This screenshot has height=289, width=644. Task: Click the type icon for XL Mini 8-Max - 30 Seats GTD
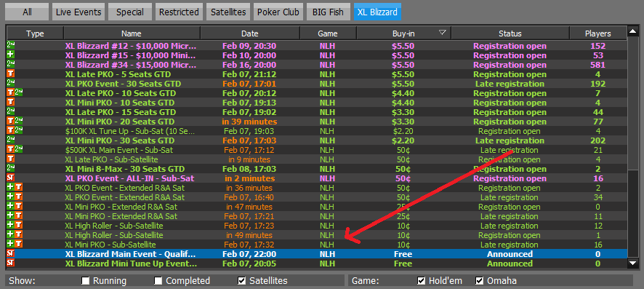11,169
